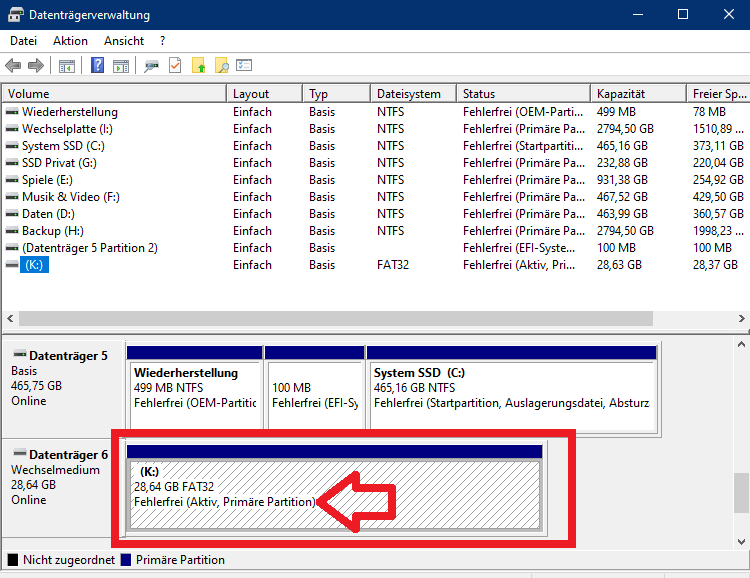Viewport: 750px width, 578px height.
Task: Select the Wechselplatte (I:) volume row
Action: [375, 129]
